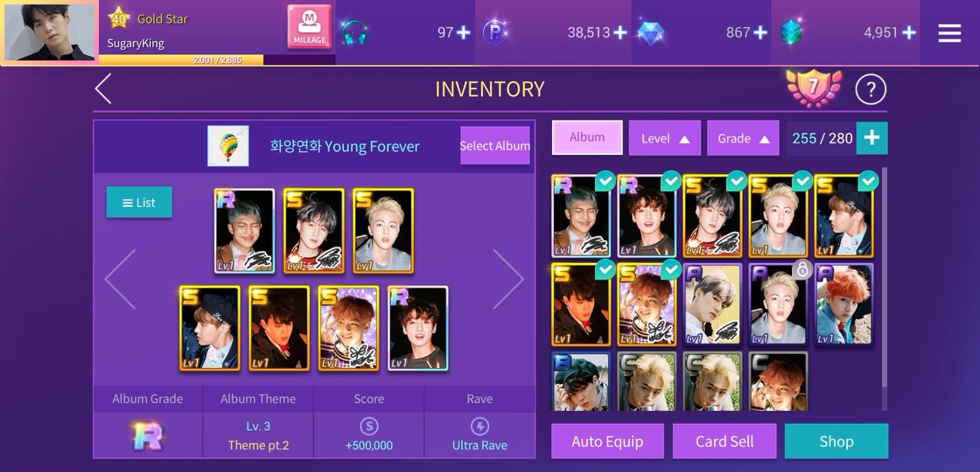Image resolution: width=980 pixels, height=472 pixels.
Task: Open the pink Mileage icon
Action: click(310, 27)
